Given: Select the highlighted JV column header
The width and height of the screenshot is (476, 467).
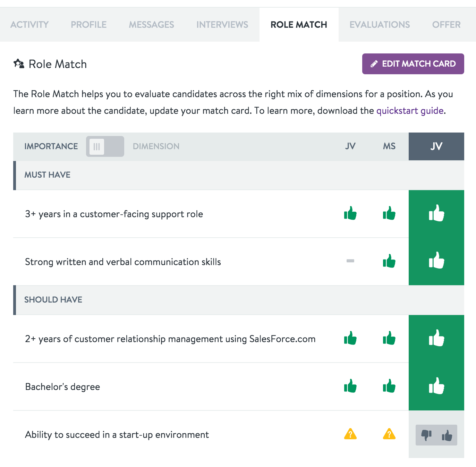Looking at the screenshot, I should [436, 146].
